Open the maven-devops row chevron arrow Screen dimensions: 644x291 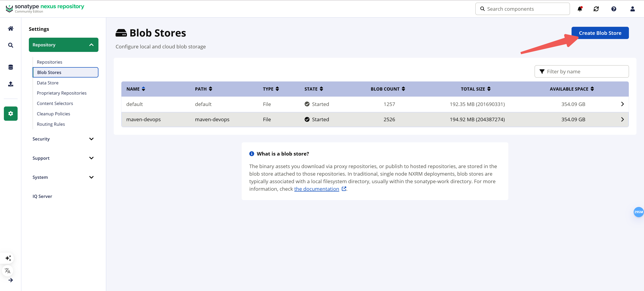(x=623, y=120)
